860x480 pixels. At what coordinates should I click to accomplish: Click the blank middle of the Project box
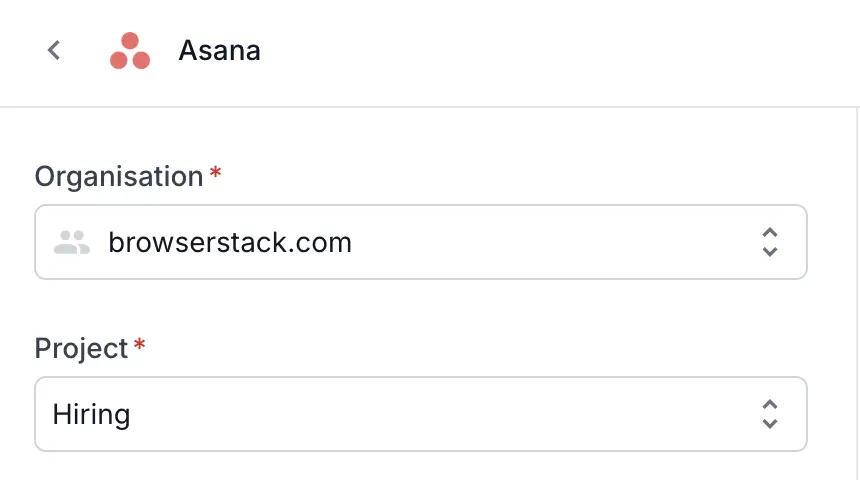pyautogui.click(x=450, y=414)
